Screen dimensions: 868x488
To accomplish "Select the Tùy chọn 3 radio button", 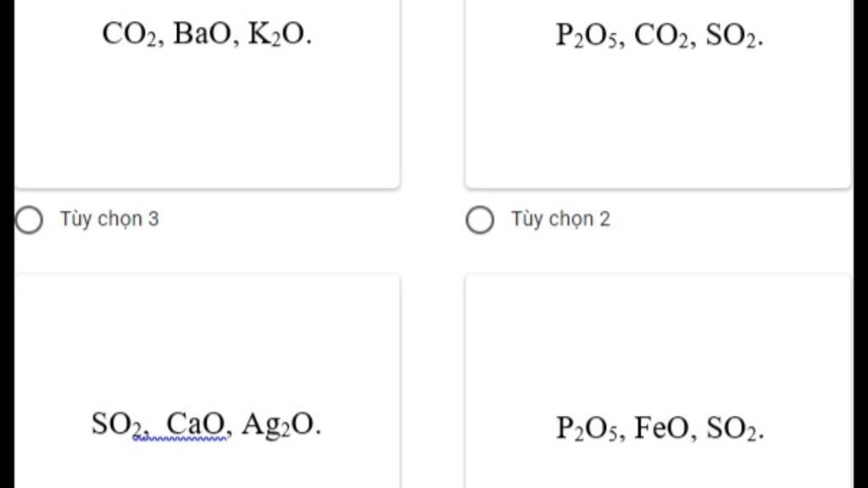I will [x=29, y=220].
